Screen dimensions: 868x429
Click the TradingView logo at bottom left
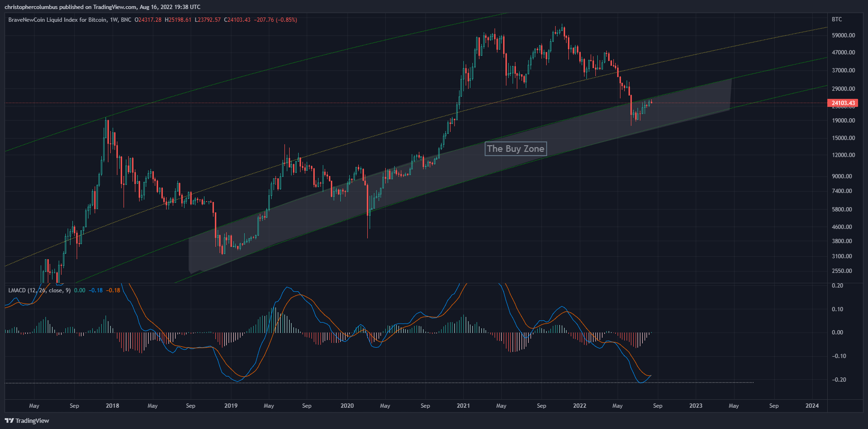[x=27, y=420]
